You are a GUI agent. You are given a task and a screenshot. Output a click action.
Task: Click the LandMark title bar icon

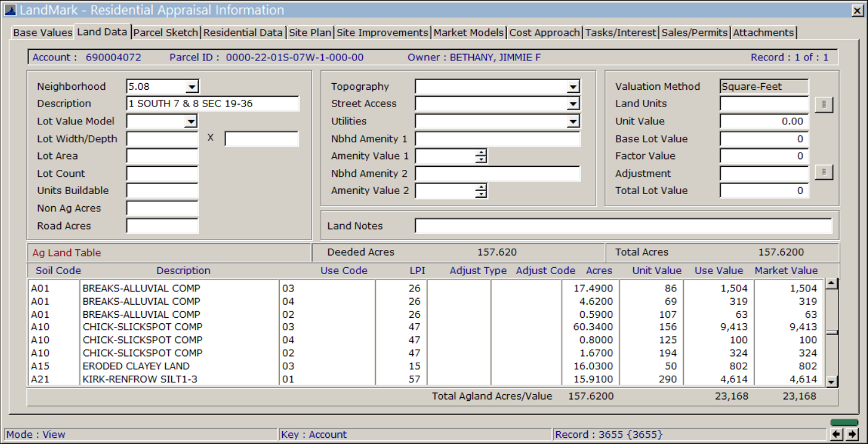(x=10, y=10)
